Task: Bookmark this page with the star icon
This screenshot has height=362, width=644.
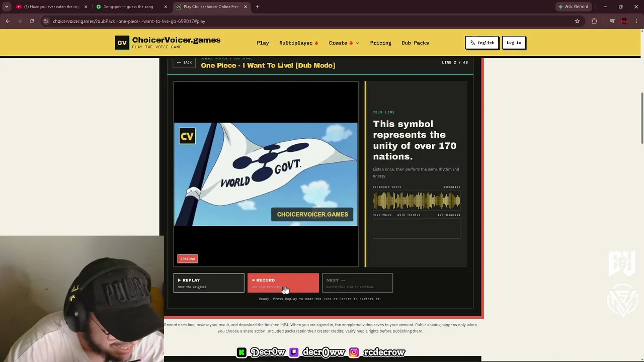Action: (577, 21)
